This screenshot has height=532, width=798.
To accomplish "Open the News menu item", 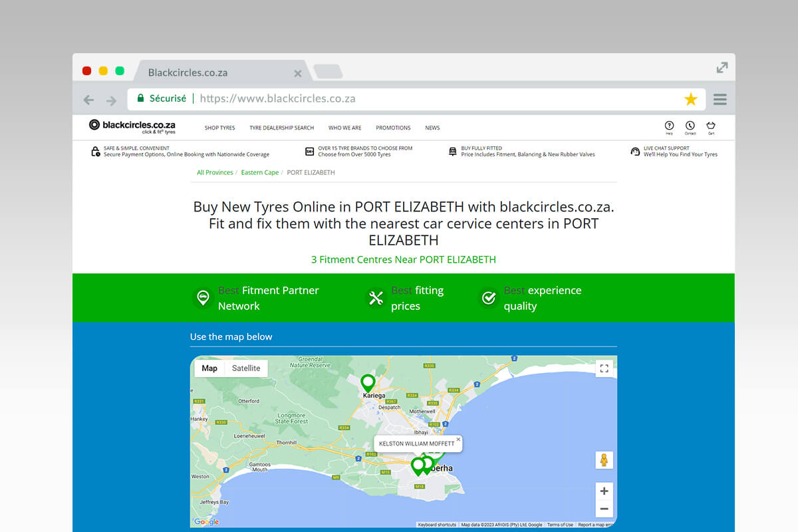I will (432, 128).
